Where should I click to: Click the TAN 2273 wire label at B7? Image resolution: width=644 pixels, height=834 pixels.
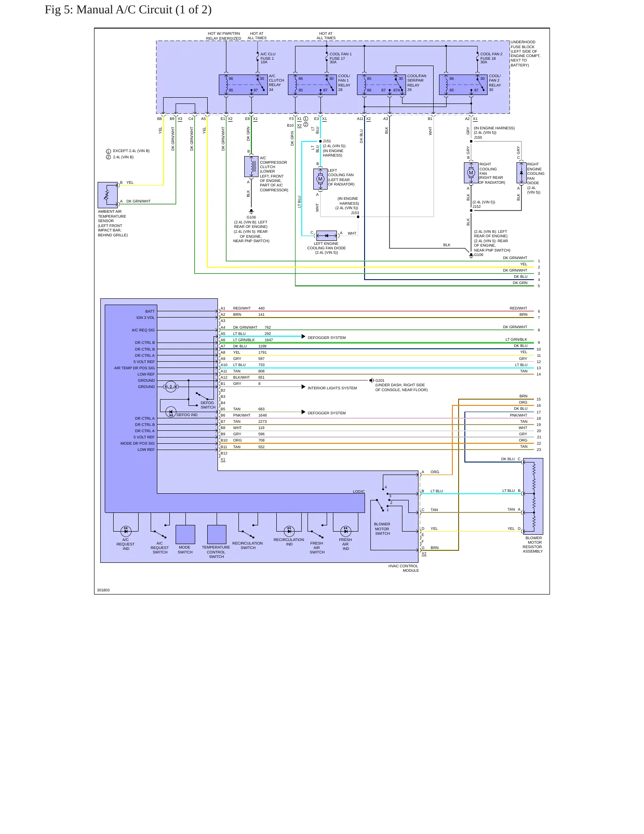coord(250,421)
